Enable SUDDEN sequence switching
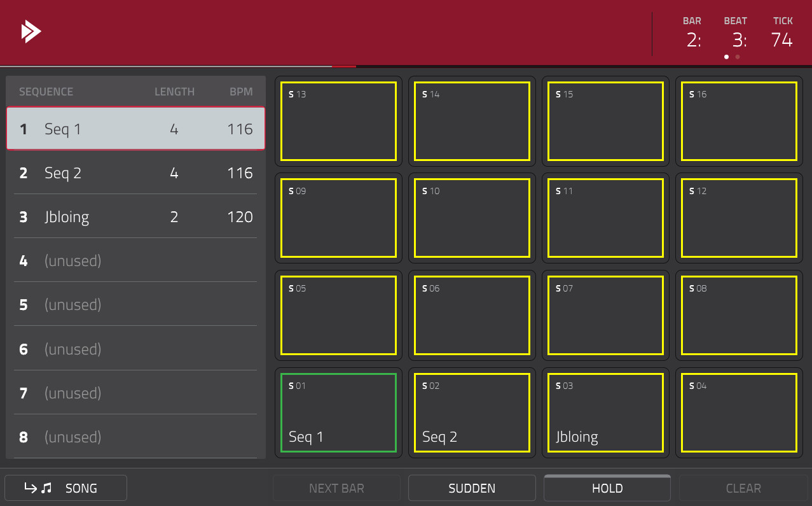Viewport: 812px width, 506px height. tap(471, 488)
